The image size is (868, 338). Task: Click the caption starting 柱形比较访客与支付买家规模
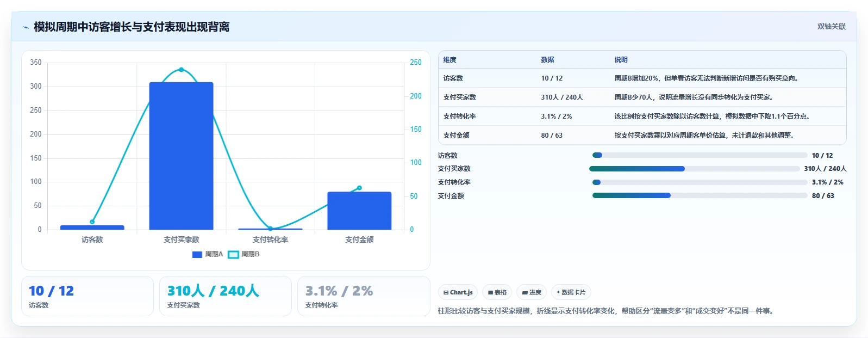[607, 311]
